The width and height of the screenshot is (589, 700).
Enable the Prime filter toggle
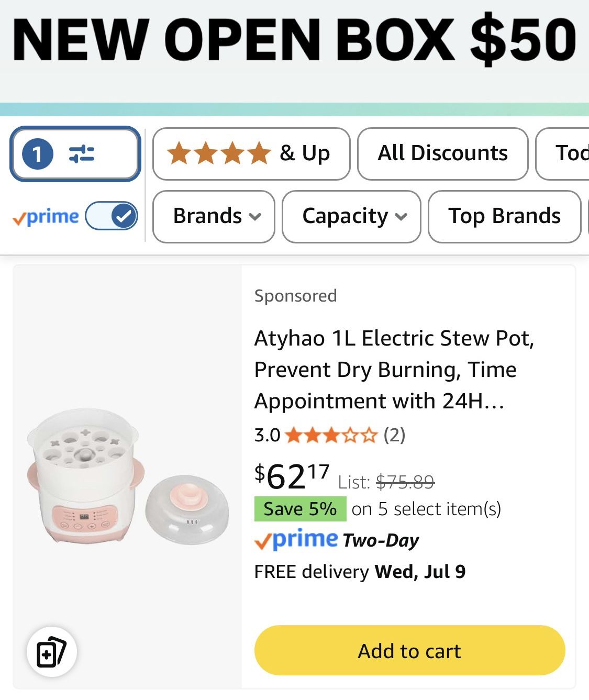point(112,216)
